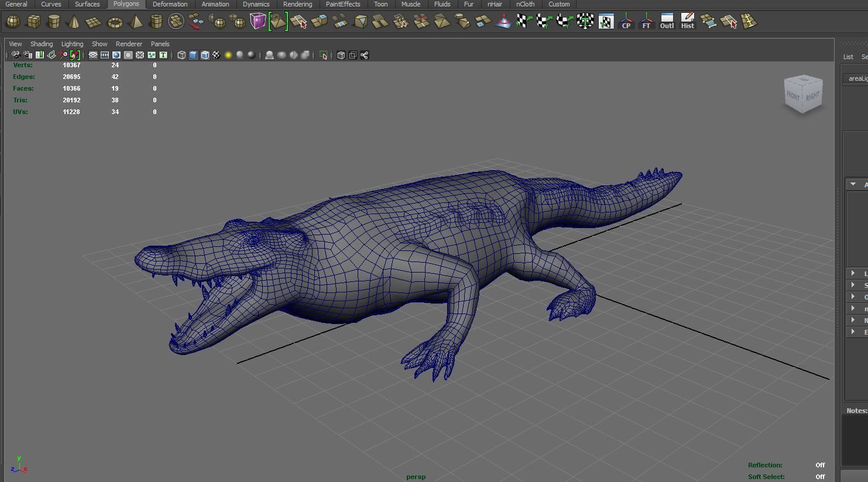
Task: Click the FT freeze transformations shelf icon
Action: [646, 22]
